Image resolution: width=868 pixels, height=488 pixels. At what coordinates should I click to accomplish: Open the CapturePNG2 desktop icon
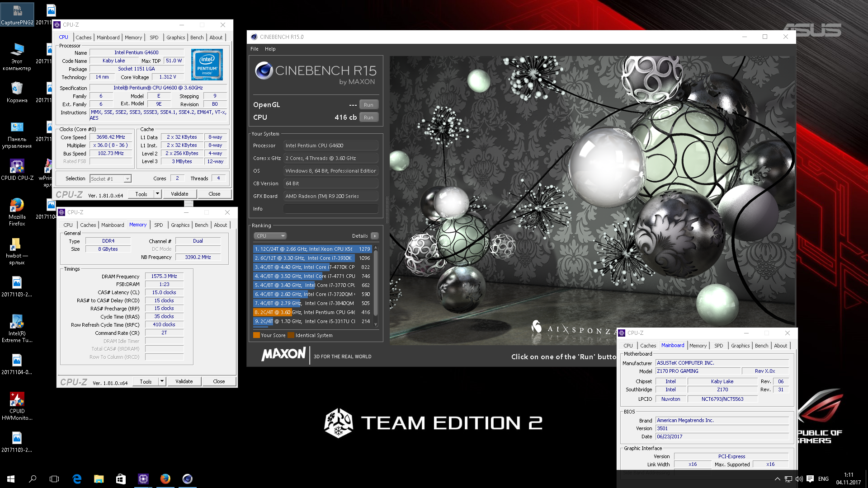17,14
